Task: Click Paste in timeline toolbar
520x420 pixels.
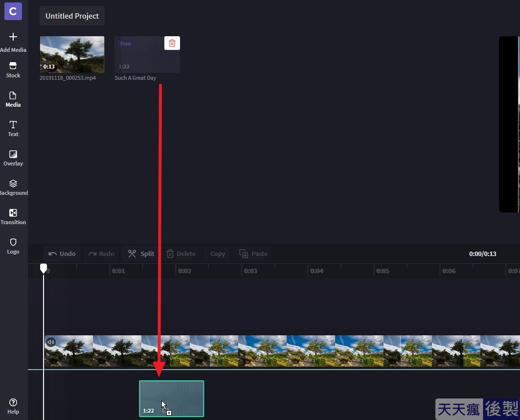Action: 253,254
